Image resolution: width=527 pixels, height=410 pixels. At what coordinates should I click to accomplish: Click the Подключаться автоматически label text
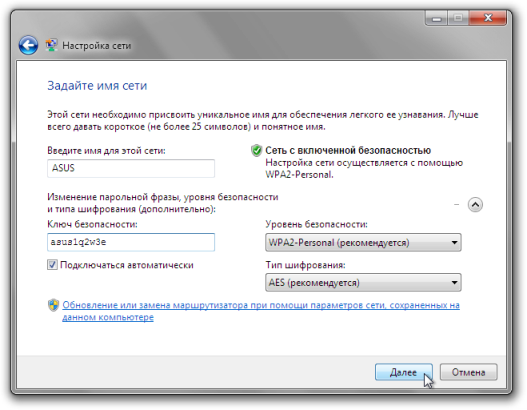pos(127,265)
